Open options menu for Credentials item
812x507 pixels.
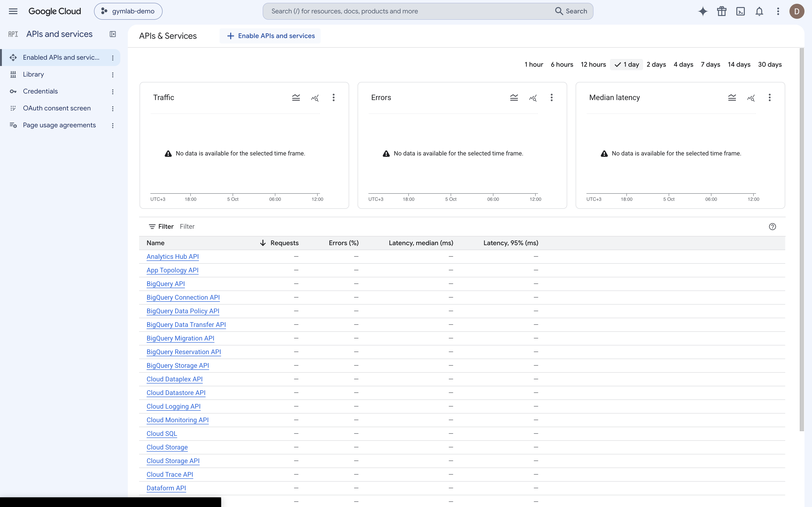[113, 92]
